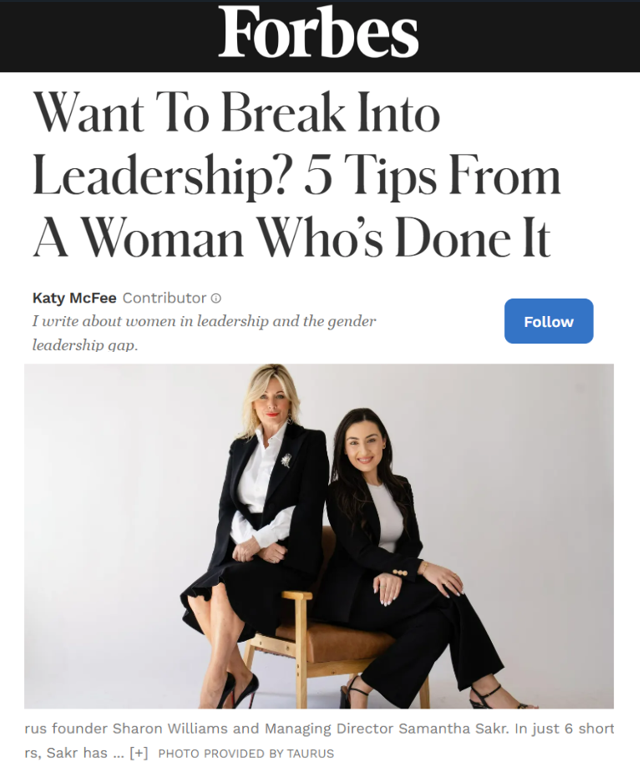Screen dimensions: 640x781
Task: Click the contributor info icon
Action: coord(216,298)
